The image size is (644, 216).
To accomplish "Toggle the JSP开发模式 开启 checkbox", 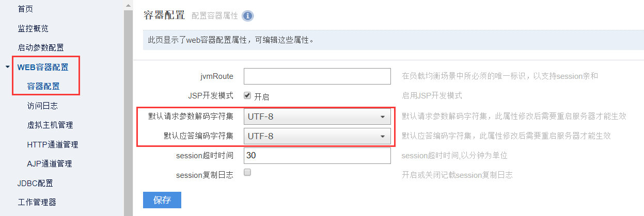I will (247, 95).
